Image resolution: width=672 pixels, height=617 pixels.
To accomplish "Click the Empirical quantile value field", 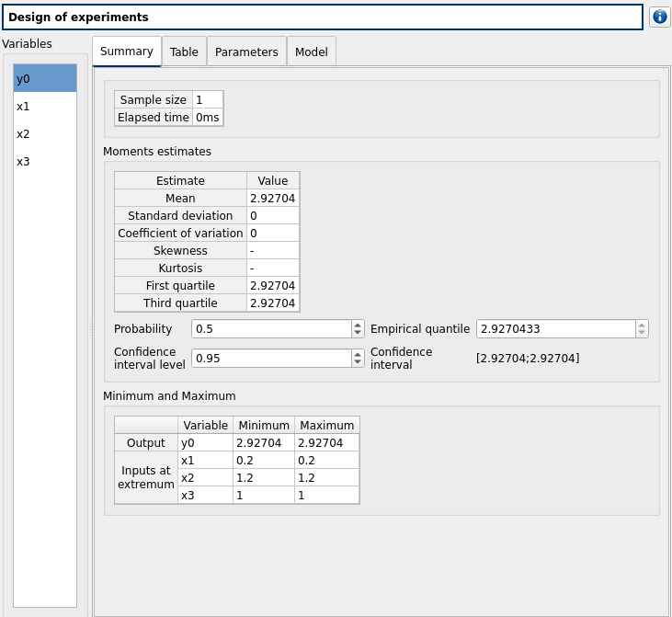I will pyautogui.click(x=554, y=329).
